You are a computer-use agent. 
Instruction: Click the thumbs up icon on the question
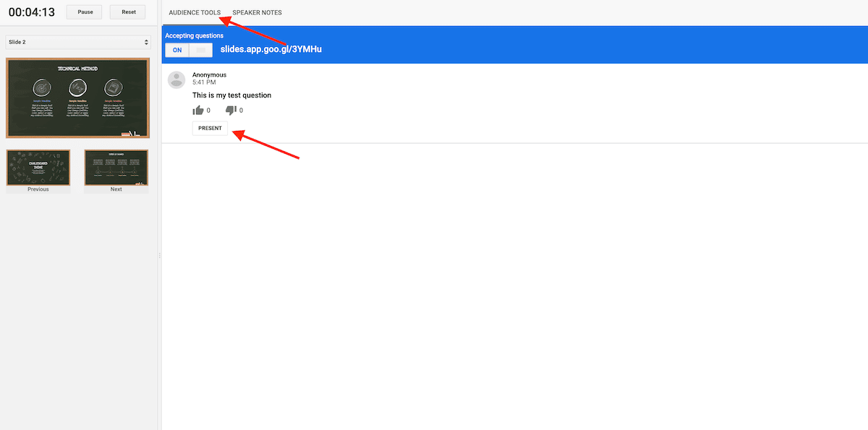coord(198,111)
